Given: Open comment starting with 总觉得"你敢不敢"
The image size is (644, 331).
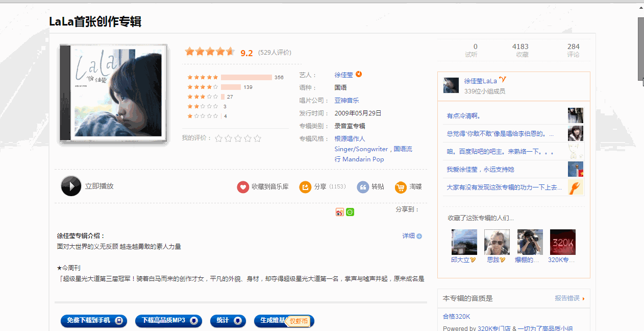Looking at the screenshot, I should tap(500, 134).
